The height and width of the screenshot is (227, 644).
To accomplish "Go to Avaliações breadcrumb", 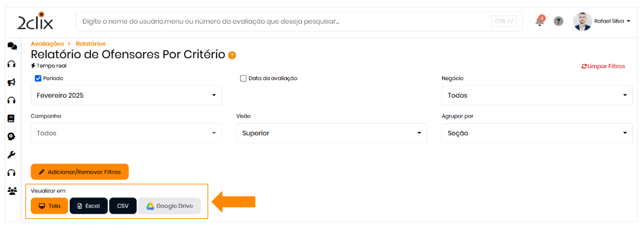I will (x=47, y=43).
